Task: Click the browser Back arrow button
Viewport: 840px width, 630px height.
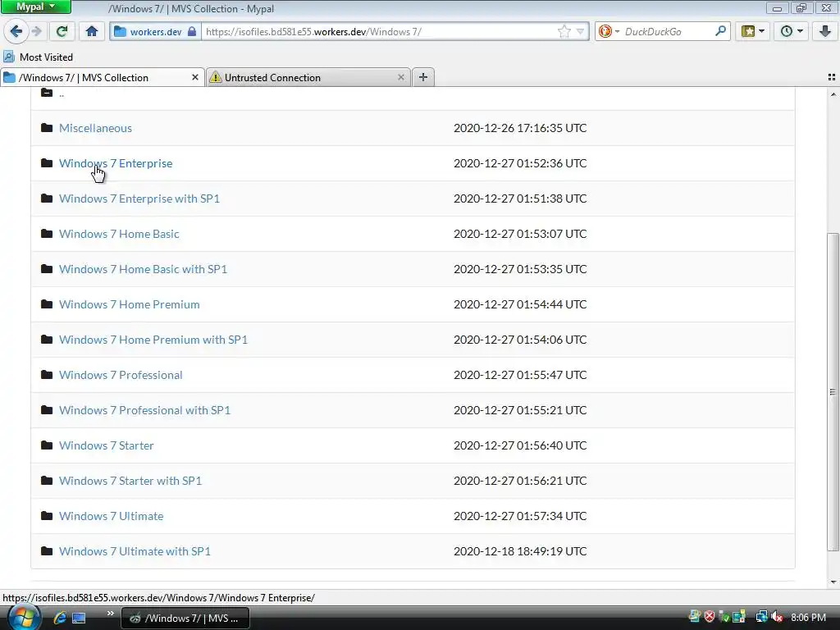Action: [16, 31]
